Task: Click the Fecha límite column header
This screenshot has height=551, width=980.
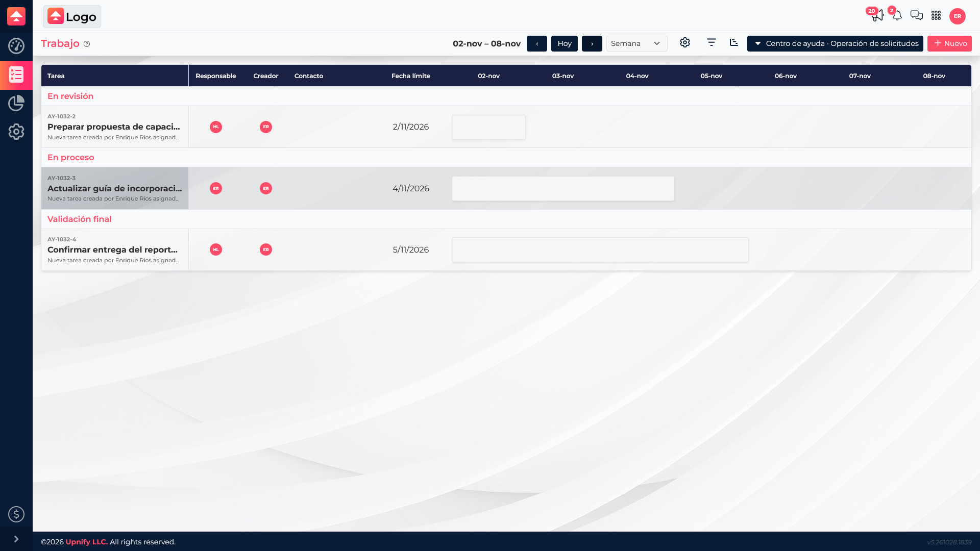Action: tap(411, 76)
